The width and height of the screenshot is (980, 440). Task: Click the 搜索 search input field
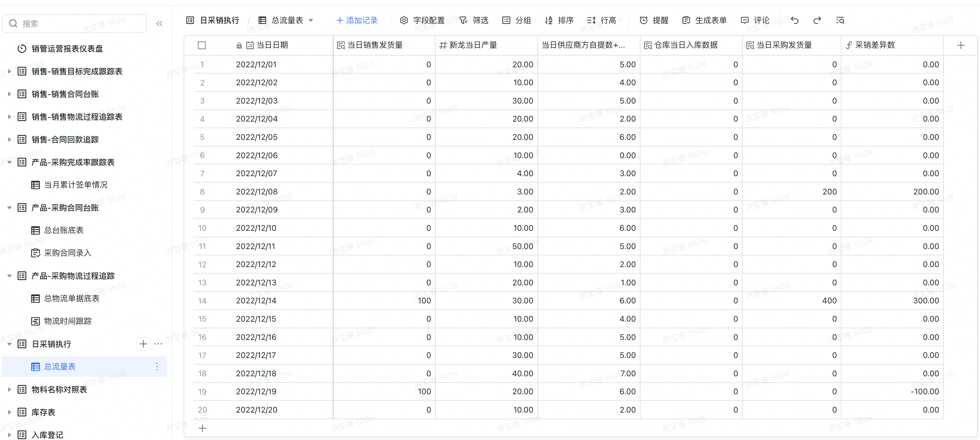(x=80, y=24)
